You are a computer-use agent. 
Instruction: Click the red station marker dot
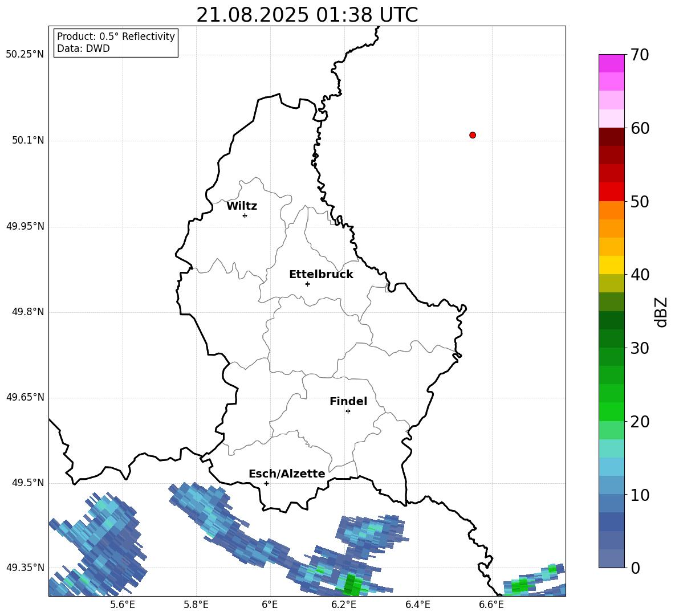point(472,135)
